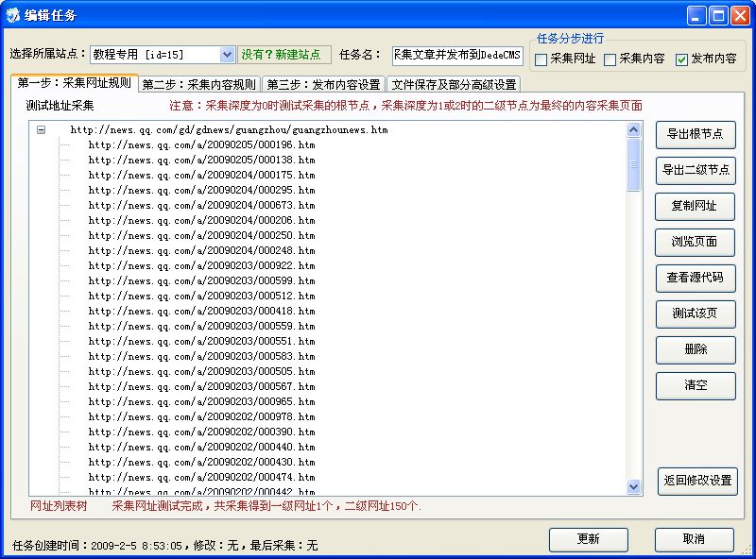Select URL ending in 20090205/000198.htm

coord(201,145)
